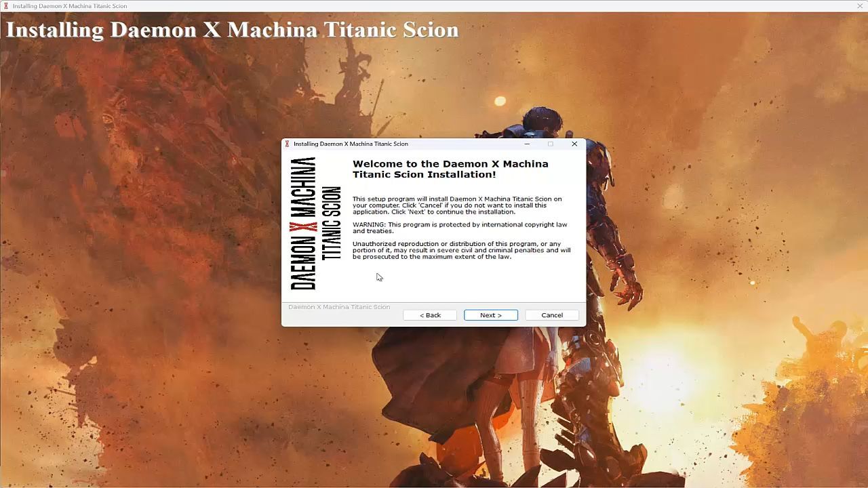Click the Next > button

[x=491, y=315]
